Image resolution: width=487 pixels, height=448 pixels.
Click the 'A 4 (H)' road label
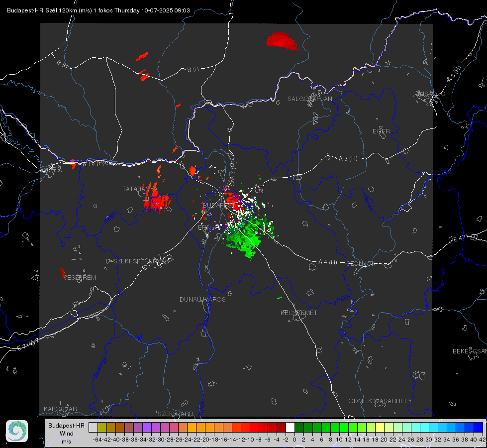328,262
